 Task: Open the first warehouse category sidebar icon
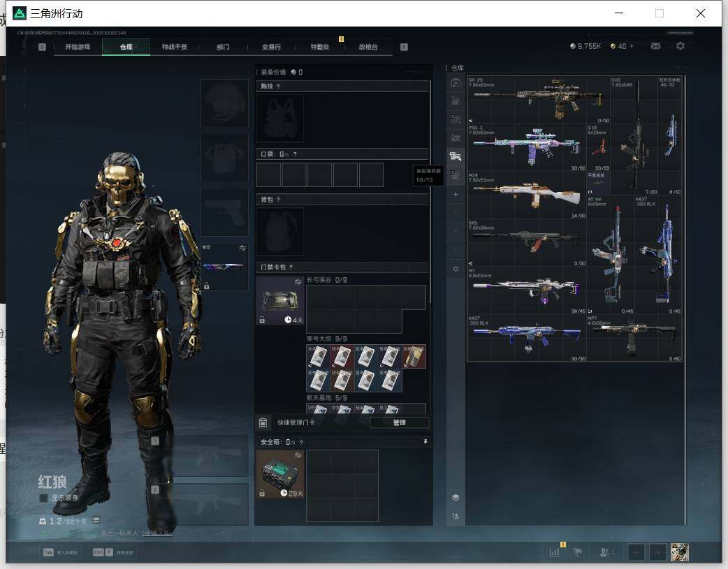456,83
